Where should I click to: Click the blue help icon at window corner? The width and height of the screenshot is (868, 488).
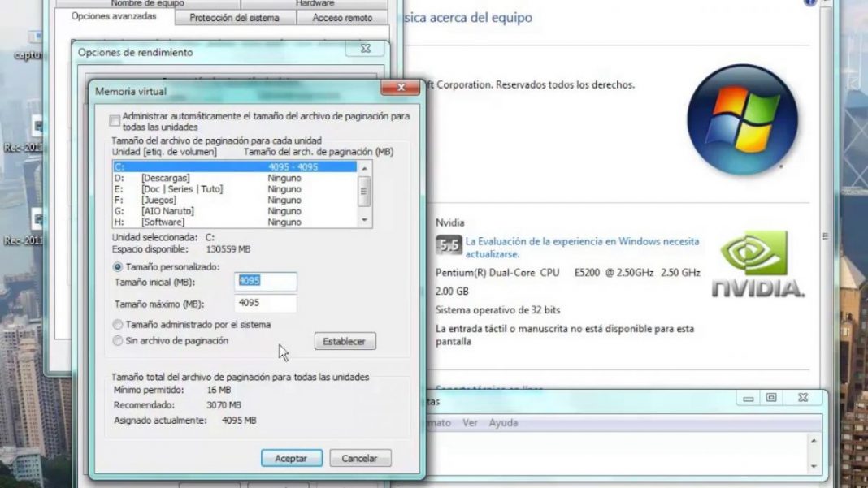tap(809, 3)
